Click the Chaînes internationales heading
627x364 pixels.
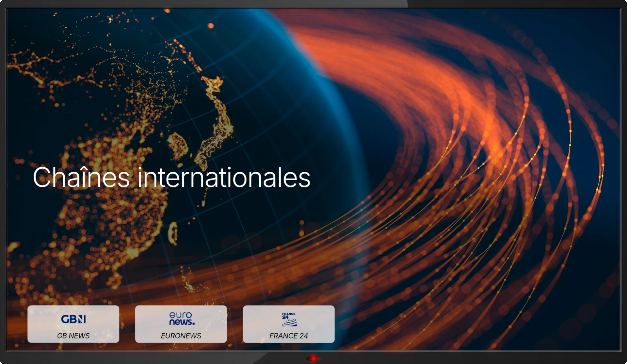point(171,178)
